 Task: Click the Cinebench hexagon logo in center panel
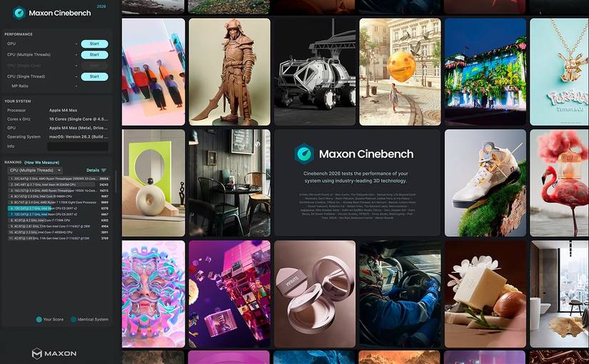(304, 153)
